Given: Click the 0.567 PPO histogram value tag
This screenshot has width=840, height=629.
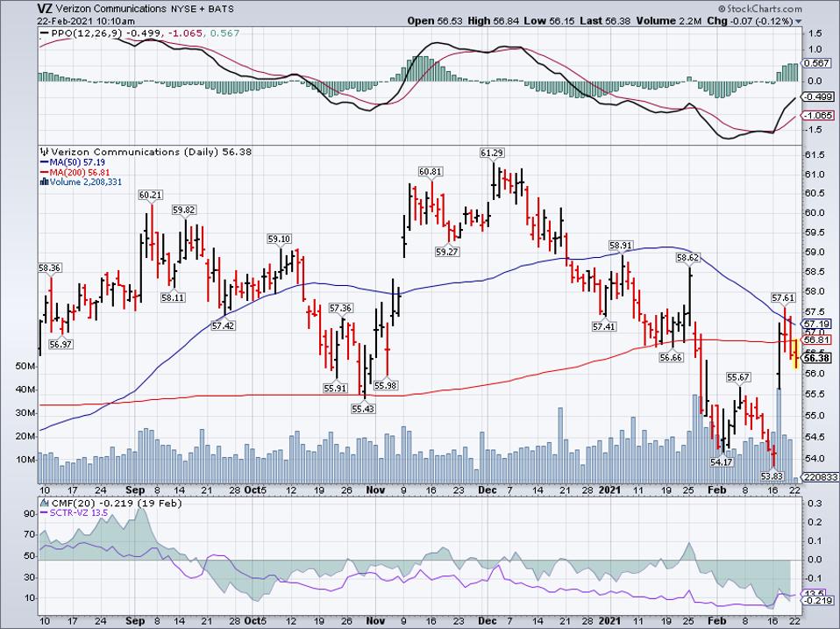Looking at the screenshot, I should point(817,62).
